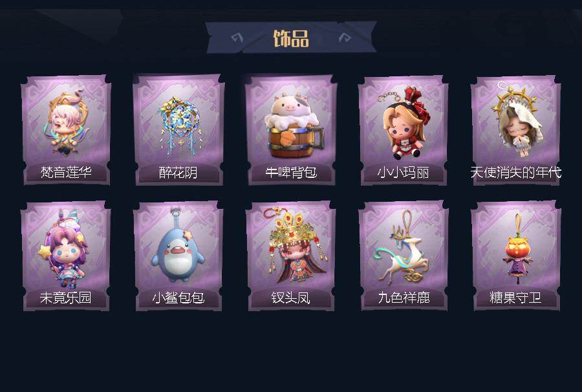582x392 pixels.
Task: Click left ornament arrow beside 饰品
Action: tap(237, 38)
